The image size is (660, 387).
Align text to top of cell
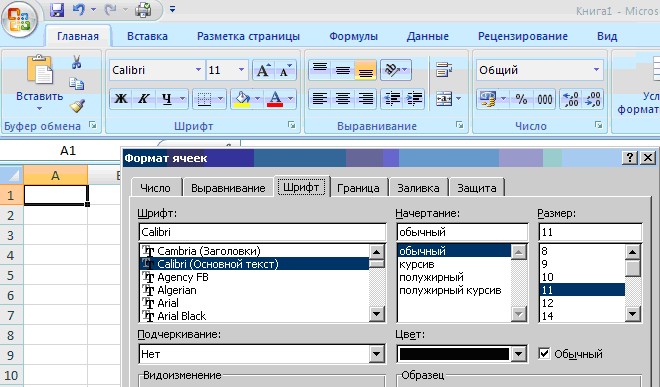pyautogui.click(x=320, y=70)
